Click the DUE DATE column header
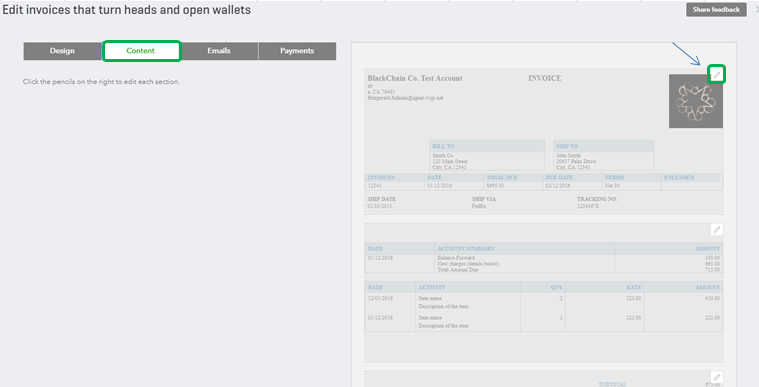 coord(559,178)
